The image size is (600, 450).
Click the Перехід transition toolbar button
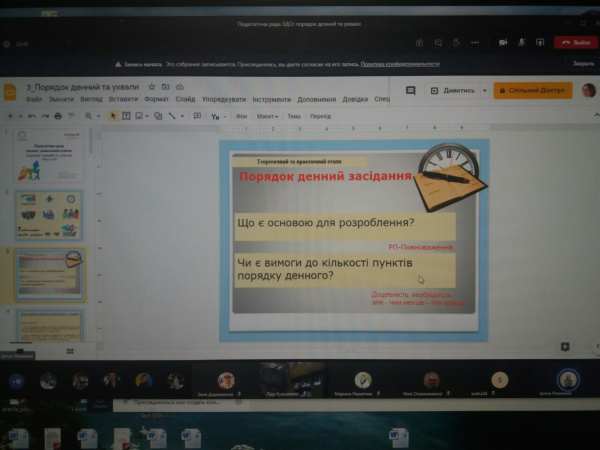click(320, 116)
